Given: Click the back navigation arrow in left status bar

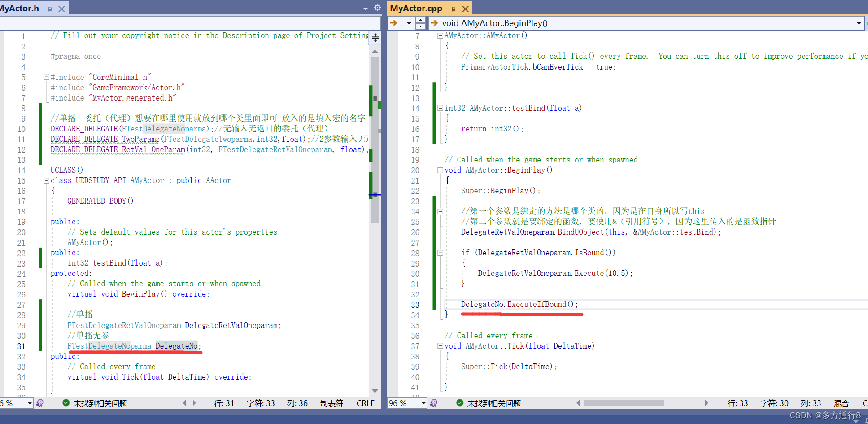Looking at the screenshot, I should (x=184, y=403).
